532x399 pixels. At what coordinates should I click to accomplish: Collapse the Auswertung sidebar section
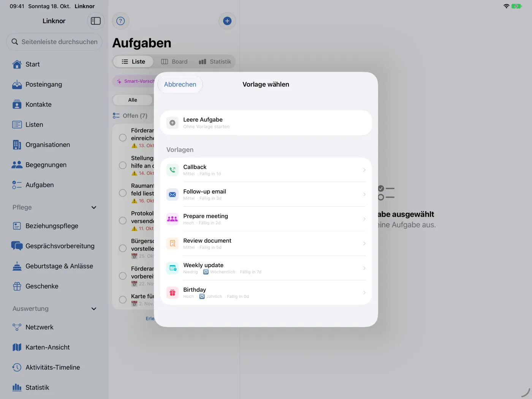tap(94, 309)
